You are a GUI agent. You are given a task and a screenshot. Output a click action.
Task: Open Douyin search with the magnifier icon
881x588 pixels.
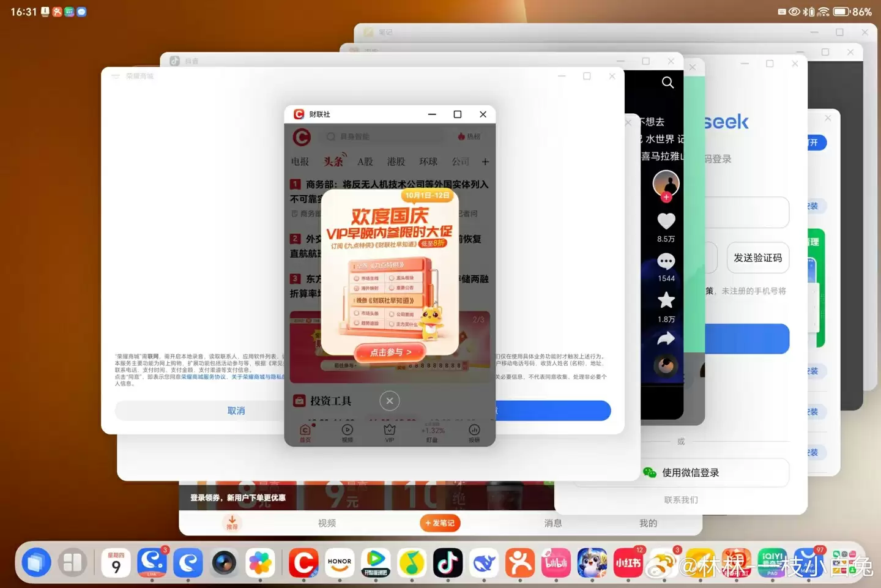(x=667, y=83)
